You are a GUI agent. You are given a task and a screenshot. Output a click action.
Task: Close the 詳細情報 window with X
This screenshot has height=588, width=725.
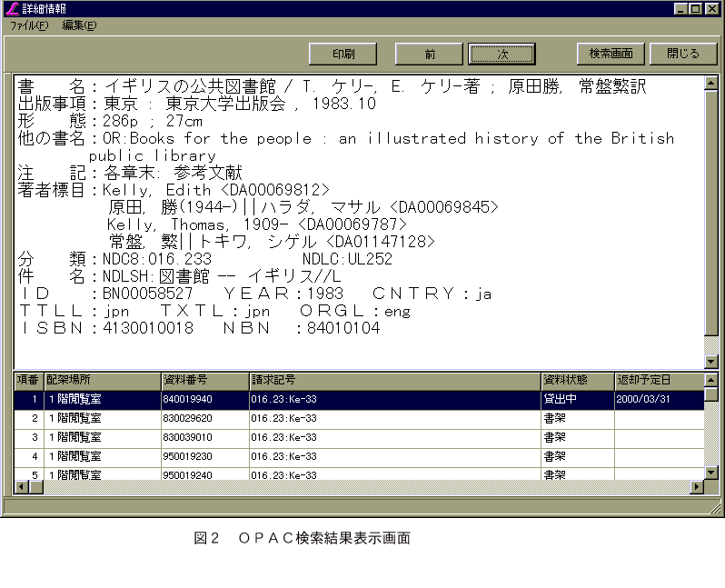click(x=711, y=8)
